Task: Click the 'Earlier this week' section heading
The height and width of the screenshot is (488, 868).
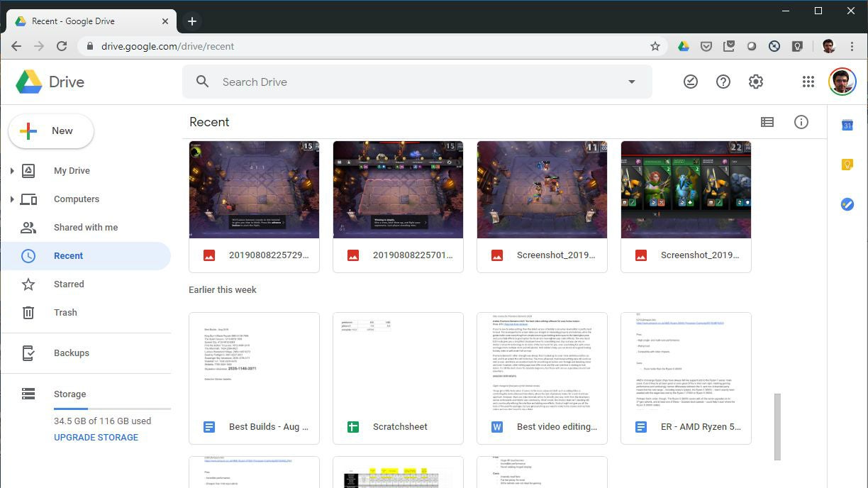Action: pyautogui.click(x=223, y=290)
